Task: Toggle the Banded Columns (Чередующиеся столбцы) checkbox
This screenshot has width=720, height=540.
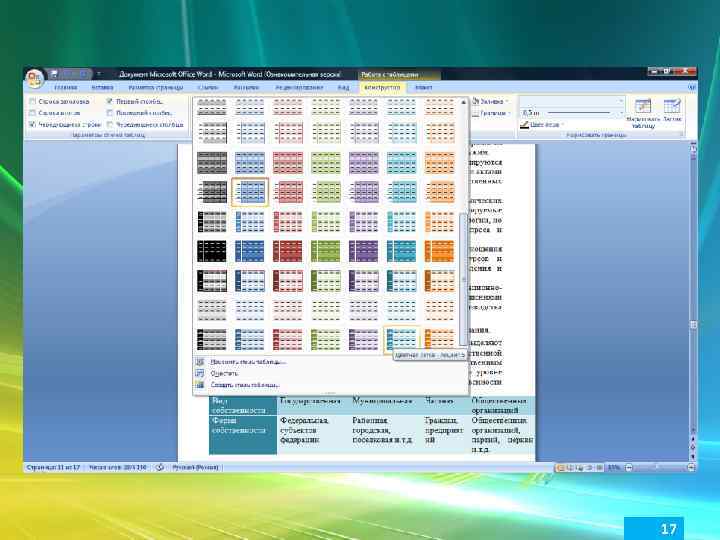Action: (x=110, y=124)
